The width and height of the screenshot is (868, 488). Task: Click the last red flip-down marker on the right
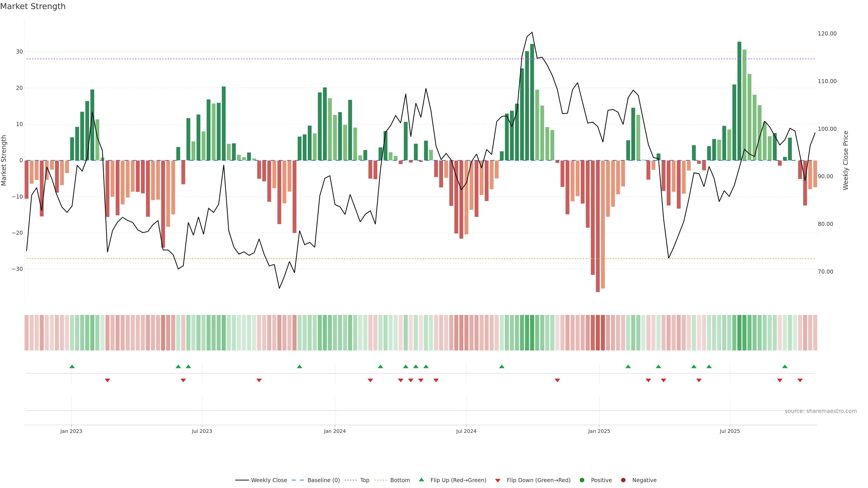point(800,380)
